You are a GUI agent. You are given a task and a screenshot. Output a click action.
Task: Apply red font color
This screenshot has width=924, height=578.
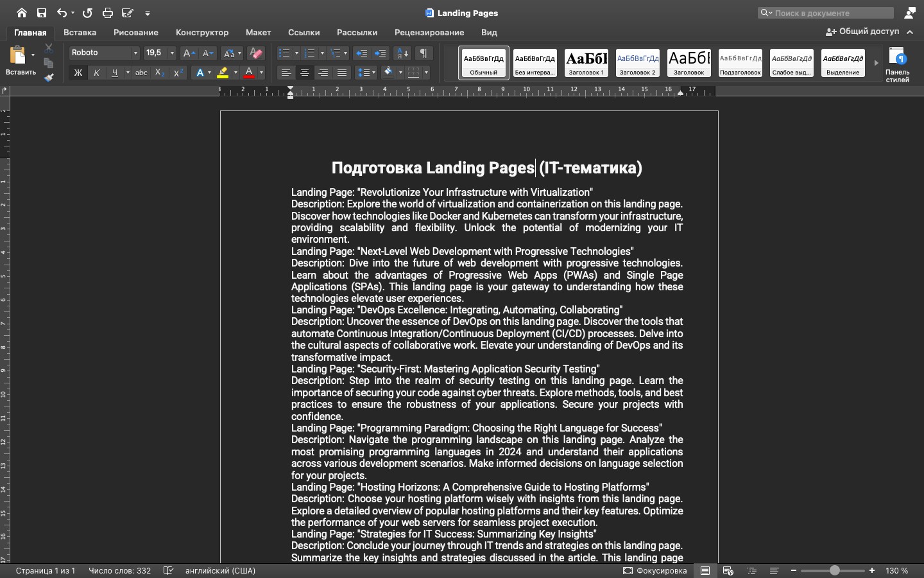(249, 73)
